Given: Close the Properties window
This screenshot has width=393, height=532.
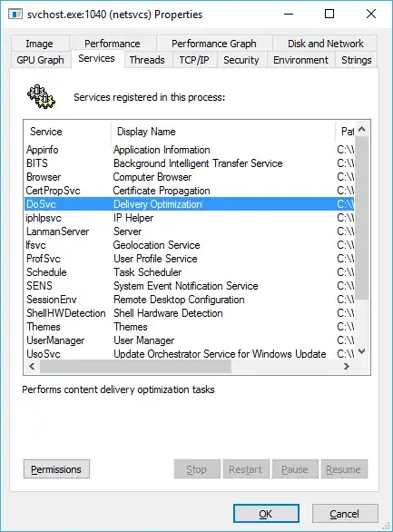Looking at the screenshot, I should 371,14.
